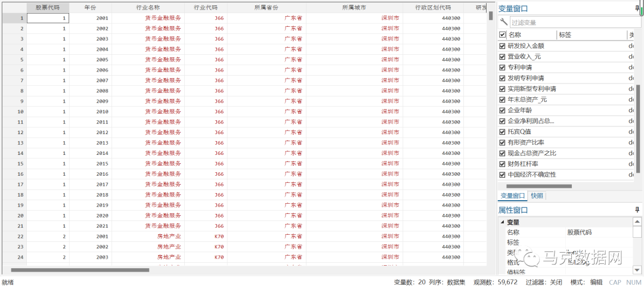Select row number 24 header
This screenshot has width=644, height=286.
tap(14, 257)
